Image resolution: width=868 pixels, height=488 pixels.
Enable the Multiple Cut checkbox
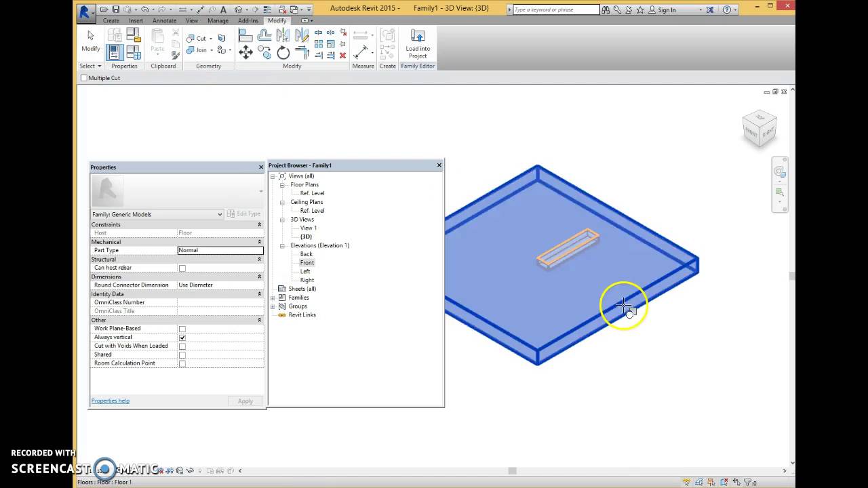84,78
